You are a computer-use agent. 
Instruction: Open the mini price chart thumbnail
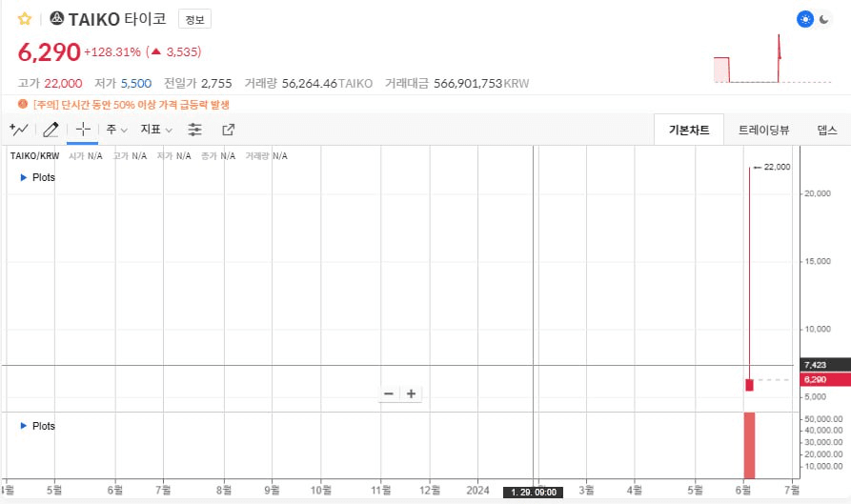click(x=772, y=58)
